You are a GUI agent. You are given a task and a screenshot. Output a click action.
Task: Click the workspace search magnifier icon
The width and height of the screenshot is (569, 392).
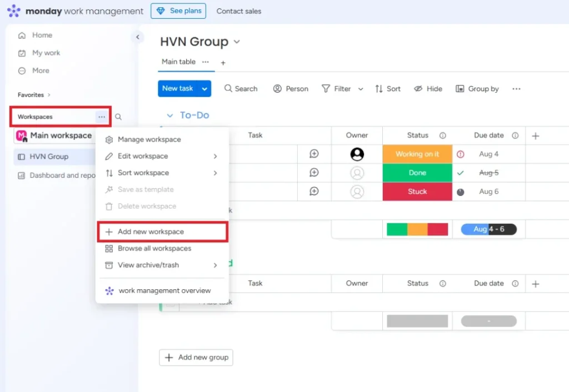[118, 117]
